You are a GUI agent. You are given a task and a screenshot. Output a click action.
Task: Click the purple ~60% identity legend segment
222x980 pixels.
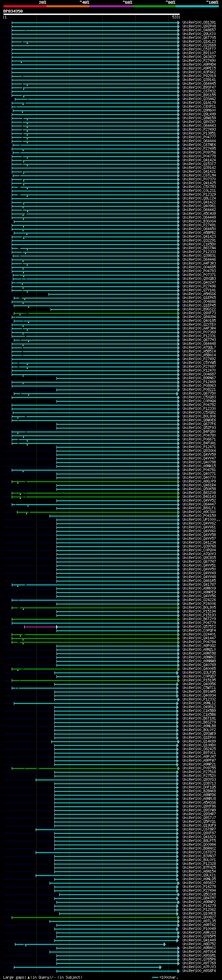tap(111, 6)
